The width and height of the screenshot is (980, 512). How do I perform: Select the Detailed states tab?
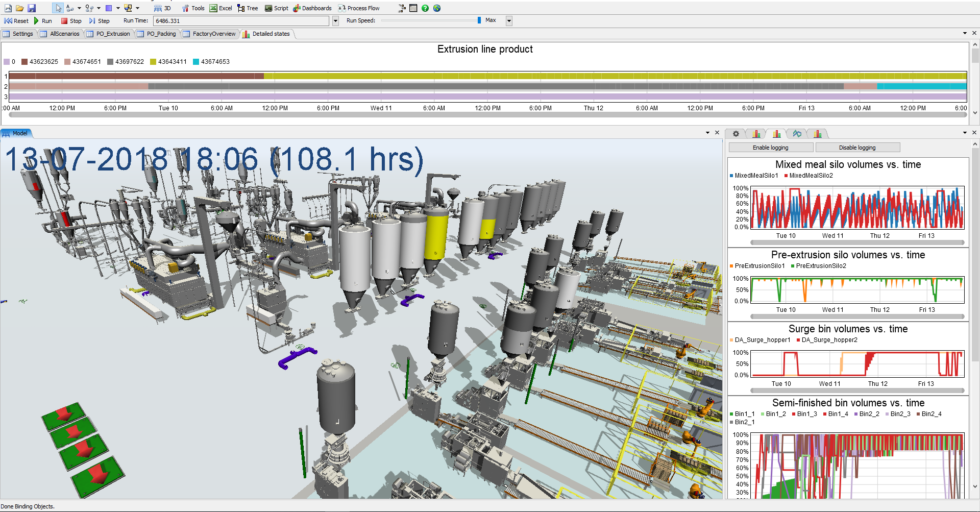coord(266,34)
